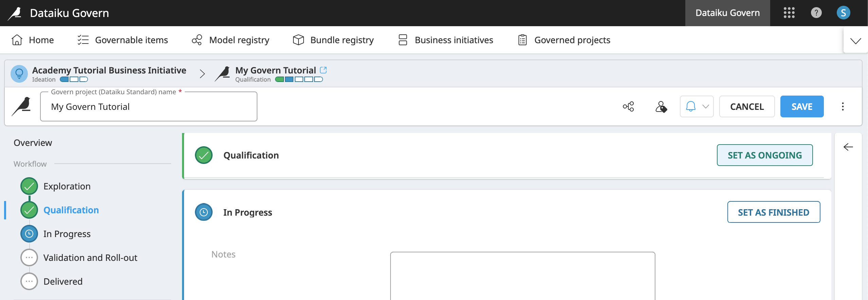Click the breadcrumb chevron arrow separator
This screenshot has height=300, width=868.
pos(202,74)
